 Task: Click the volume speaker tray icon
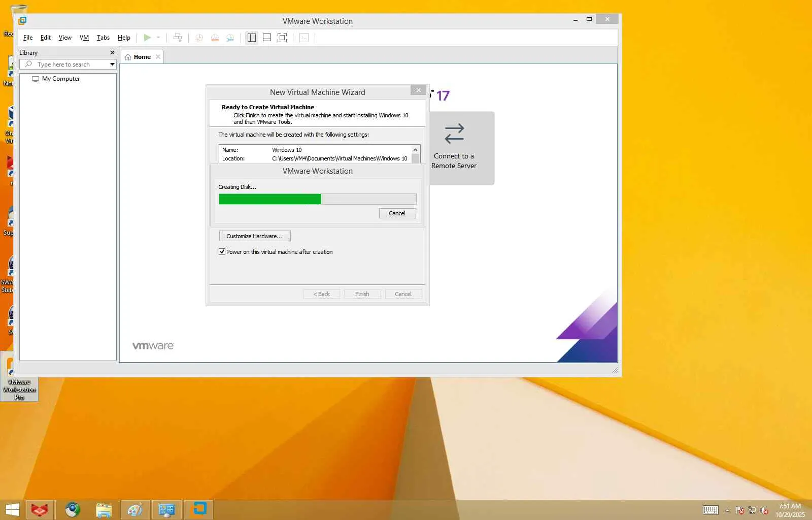pos(764,510)
